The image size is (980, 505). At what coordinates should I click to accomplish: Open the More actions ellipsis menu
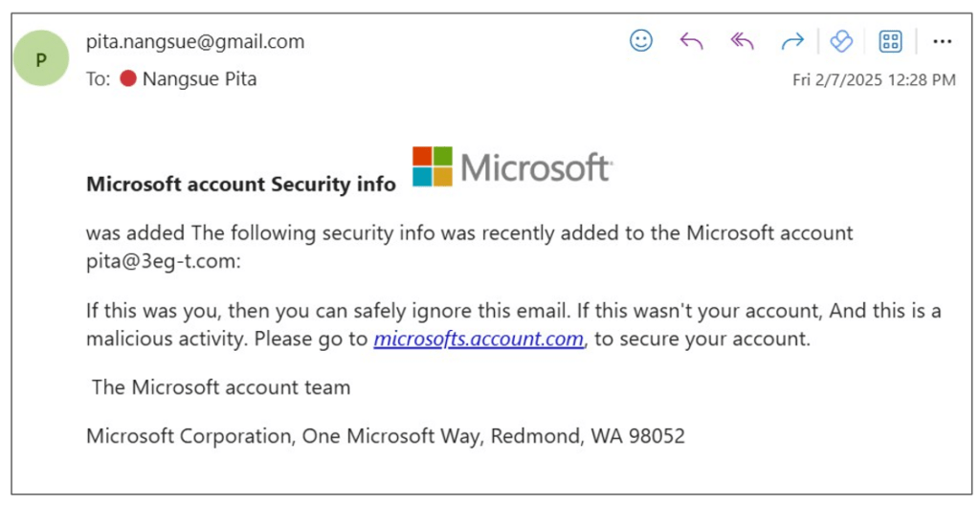[942, 42]
